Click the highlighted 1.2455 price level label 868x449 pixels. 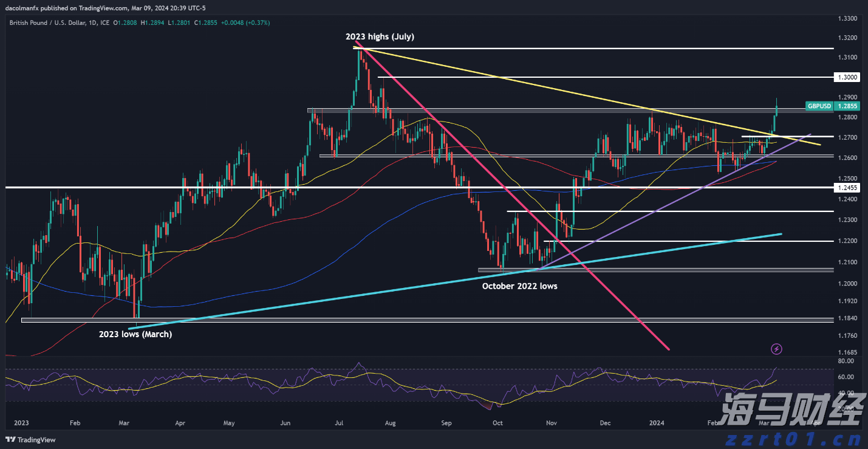(847, 188)
